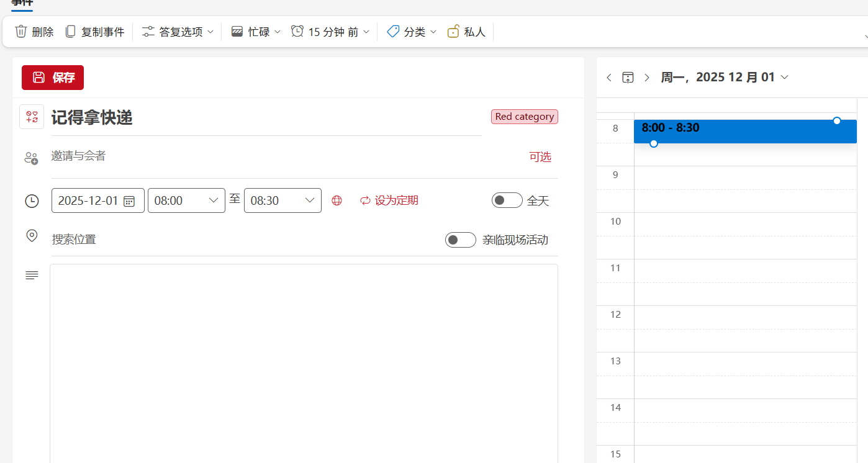Toggle the 全天 all-day switch
Image resolution: width=868 pixels, height=463 pixels.
click(507, 200)
